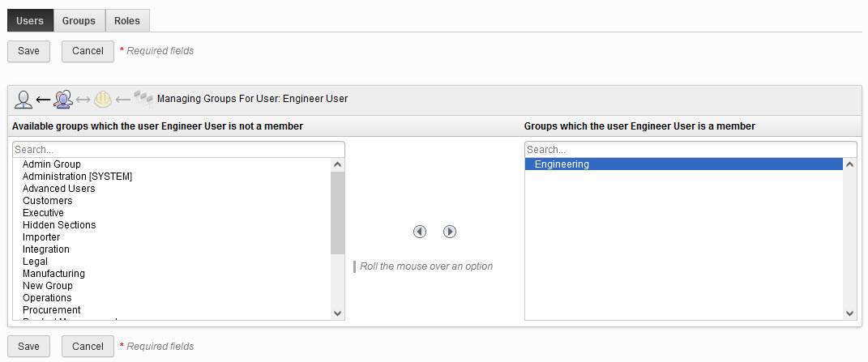
Task: Switch to the Users tab
Action: coord(30,21)
